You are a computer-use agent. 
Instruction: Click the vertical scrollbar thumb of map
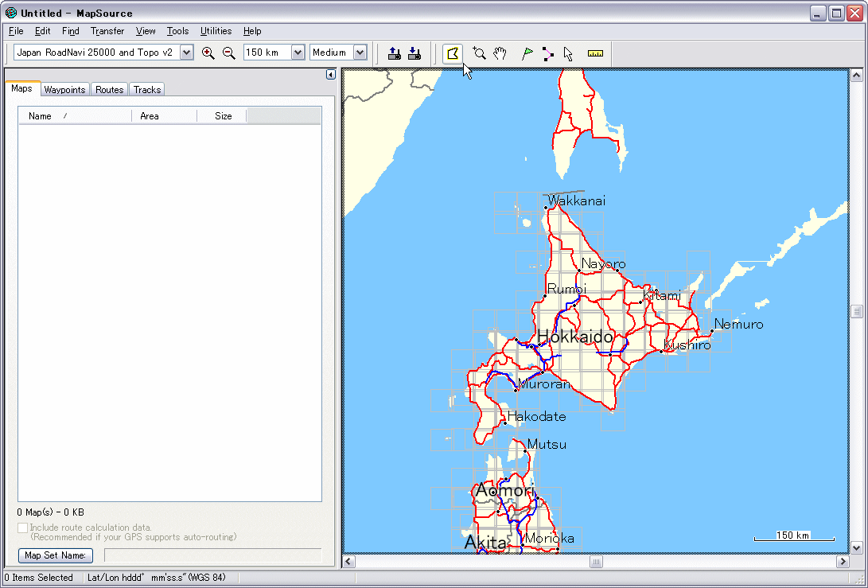pos(856,311)
